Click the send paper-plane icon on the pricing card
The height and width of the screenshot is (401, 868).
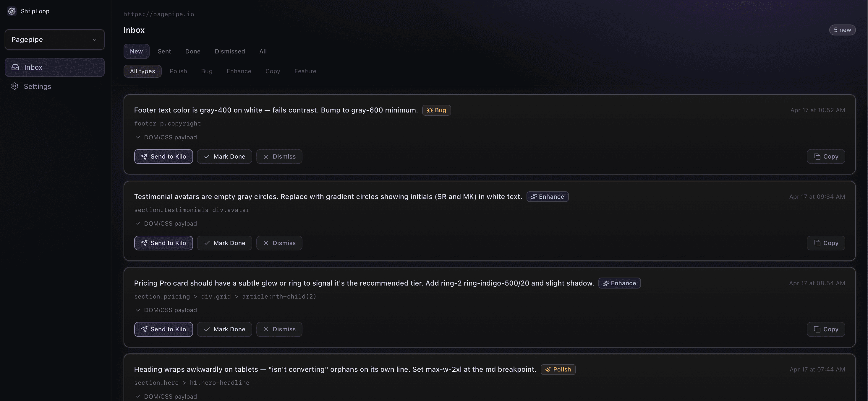[145, 329]
